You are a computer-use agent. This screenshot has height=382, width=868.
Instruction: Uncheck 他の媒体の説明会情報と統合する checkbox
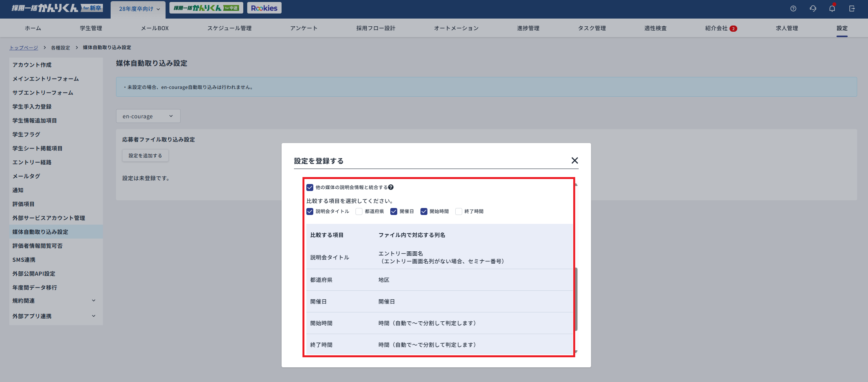click(310, 188)
